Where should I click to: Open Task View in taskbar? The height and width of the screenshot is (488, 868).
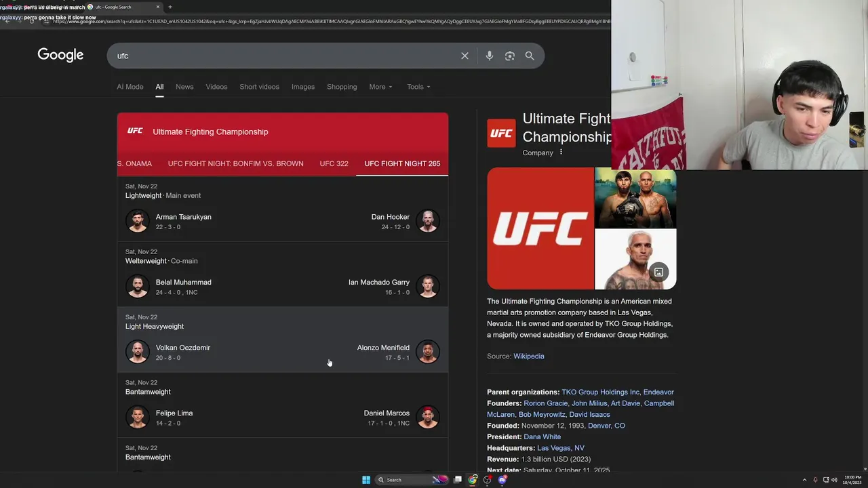(x=458, y=480)
